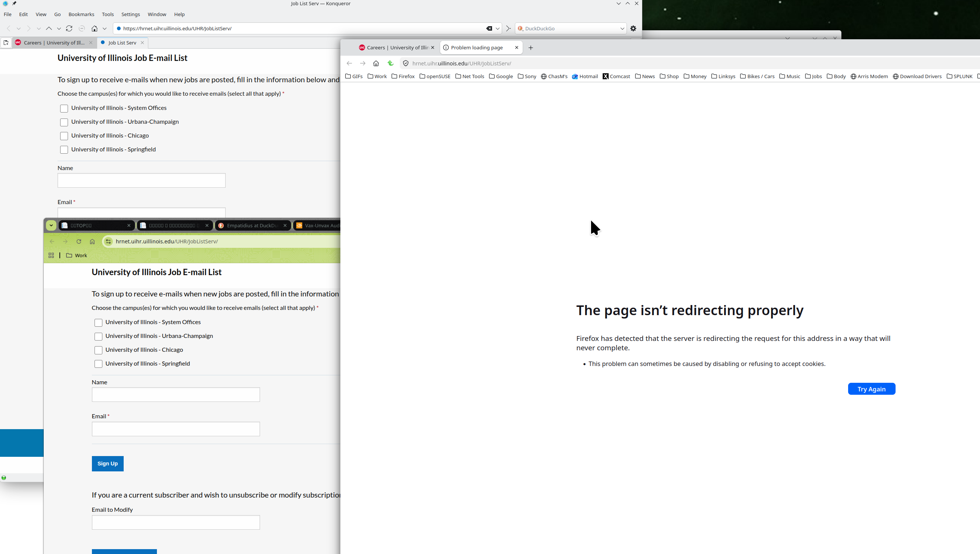The image size is (980, 554).
Task: Check Springfield box in Chromium form
Action: click(x=98, y=364)
